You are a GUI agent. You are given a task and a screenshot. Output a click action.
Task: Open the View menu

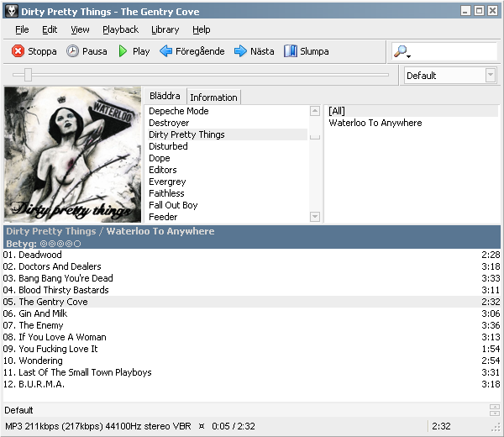(80, 29)
